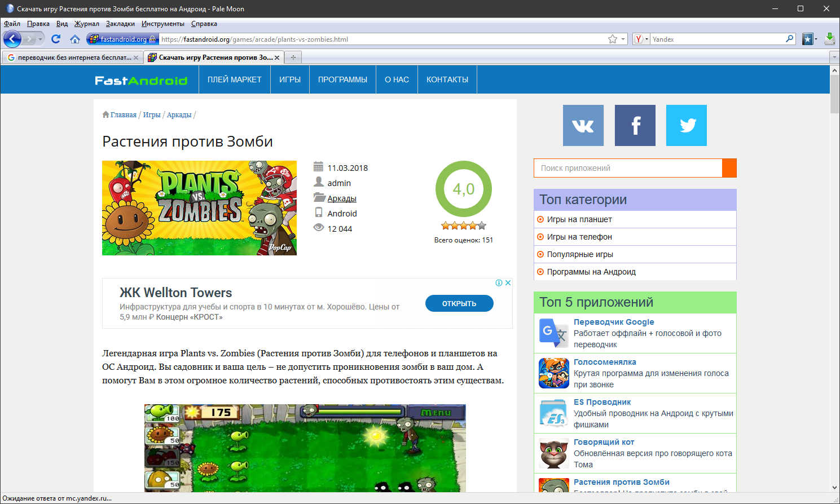Open the ПРОГРАММЫ navigation item
This screenshot has height=504, width=840.
(342, 79)
